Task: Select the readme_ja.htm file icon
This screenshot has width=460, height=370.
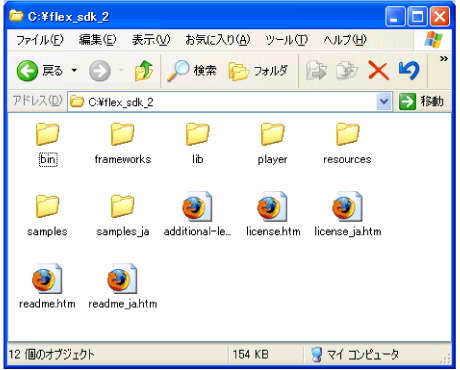Action: click(x=122, y=279)
